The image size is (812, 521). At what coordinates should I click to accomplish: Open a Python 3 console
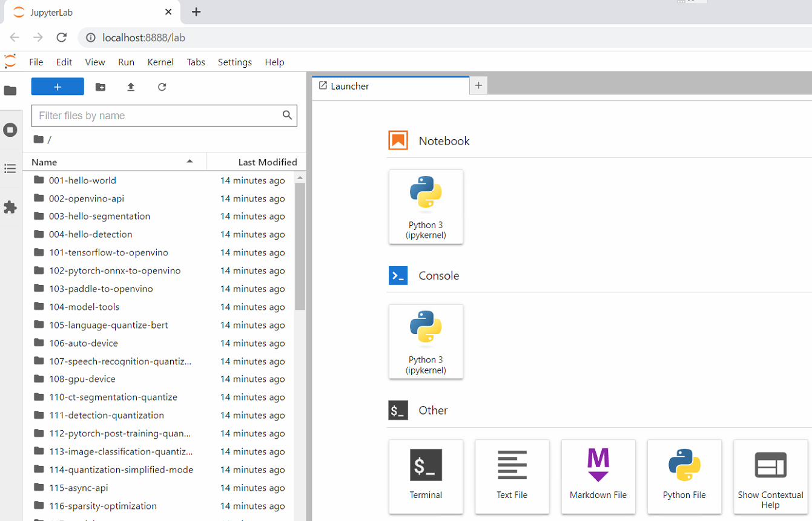426,341
